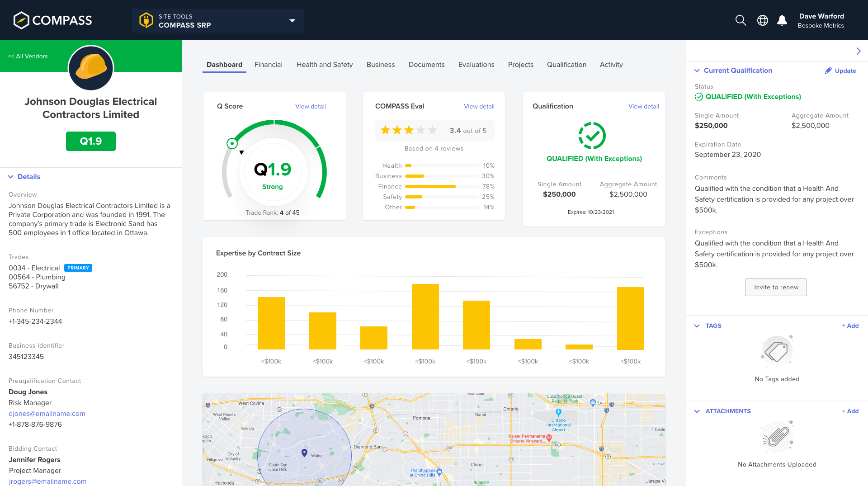Click the Doug Jones contact name
The height and width of the screenshot is (486, 868).
click(x=28, y=392)
